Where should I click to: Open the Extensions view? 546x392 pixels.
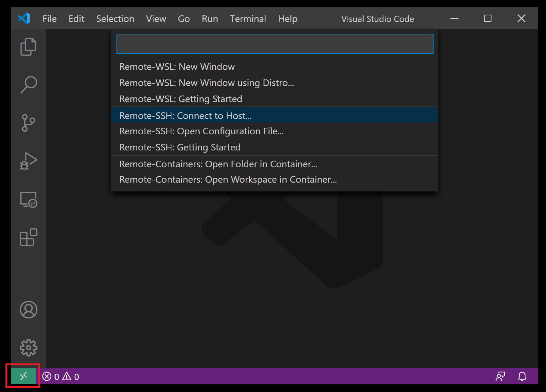(28, 238)
